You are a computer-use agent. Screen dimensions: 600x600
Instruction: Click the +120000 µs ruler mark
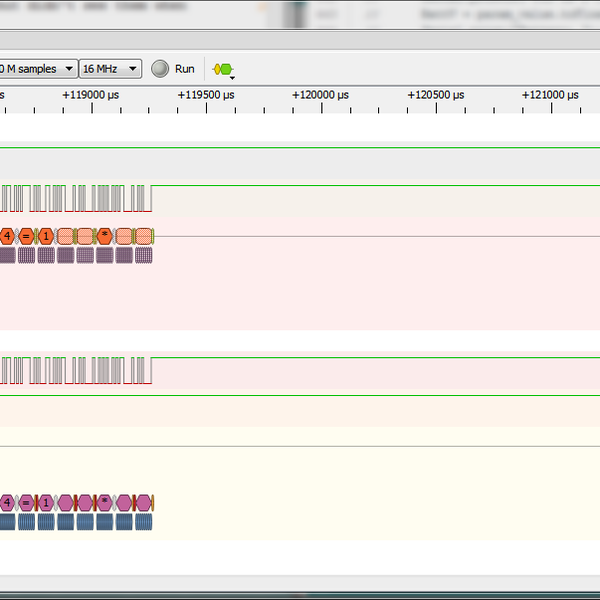point(320,95)
